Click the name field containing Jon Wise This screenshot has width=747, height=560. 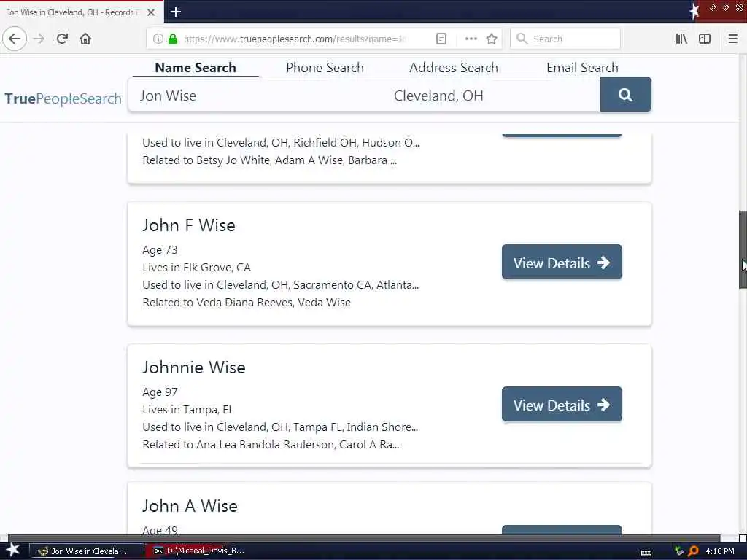[258, 96]
